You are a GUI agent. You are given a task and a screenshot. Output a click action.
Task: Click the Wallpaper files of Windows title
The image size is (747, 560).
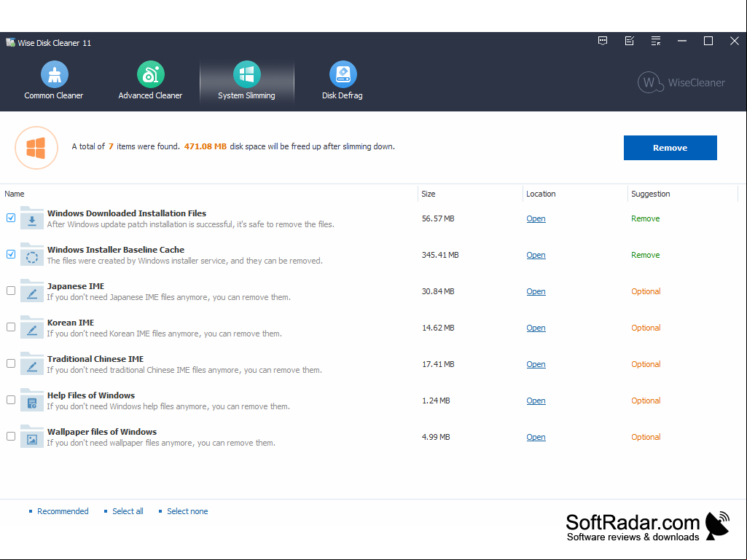[102, 432]
